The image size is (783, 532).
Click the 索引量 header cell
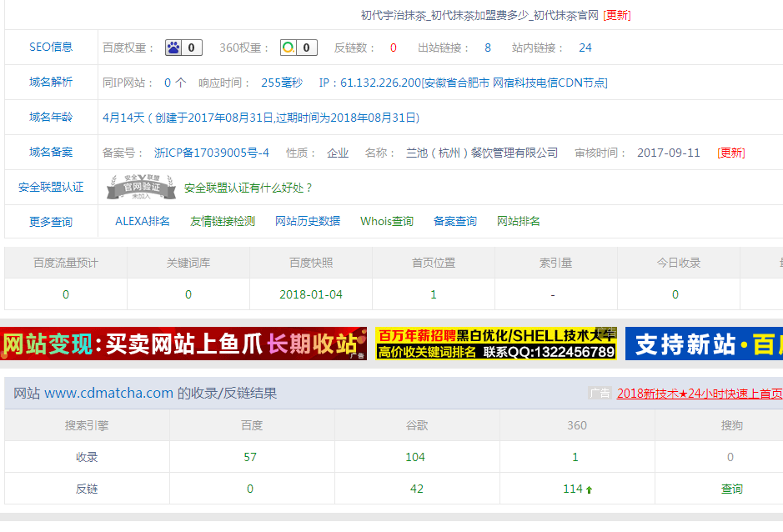(x=556, y=263)
